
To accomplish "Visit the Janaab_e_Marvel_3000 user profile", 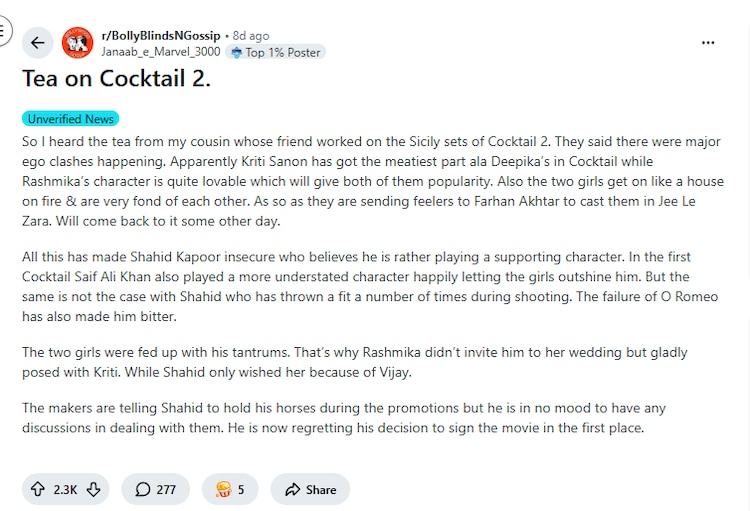I will 161,52.
